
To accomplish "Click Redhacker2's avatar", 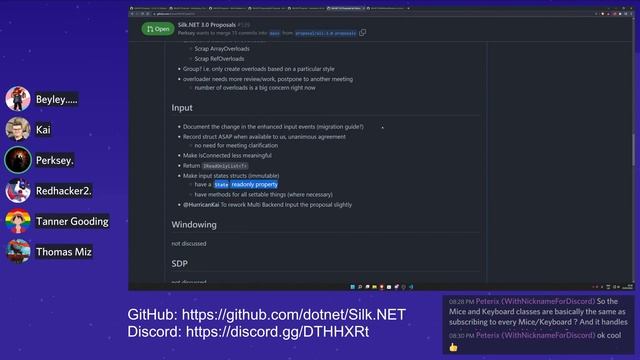I will click(x=18, y=191).
